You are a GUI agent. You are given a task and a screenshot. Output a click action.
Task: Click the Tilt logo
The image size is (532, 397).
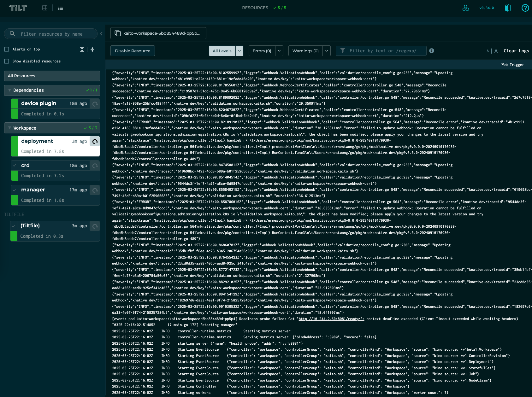pyautogui.click(x=18, y=8)
